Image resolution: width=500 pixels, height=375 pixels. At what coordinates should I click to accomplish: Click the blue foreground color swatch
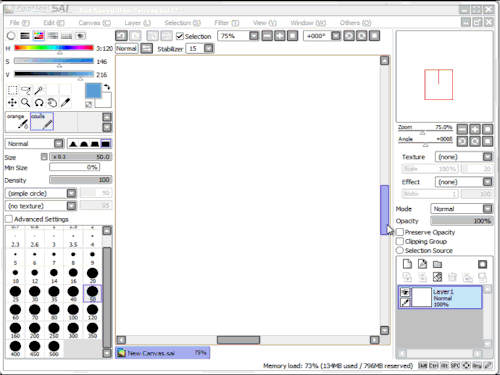click(x=93, y=91)
